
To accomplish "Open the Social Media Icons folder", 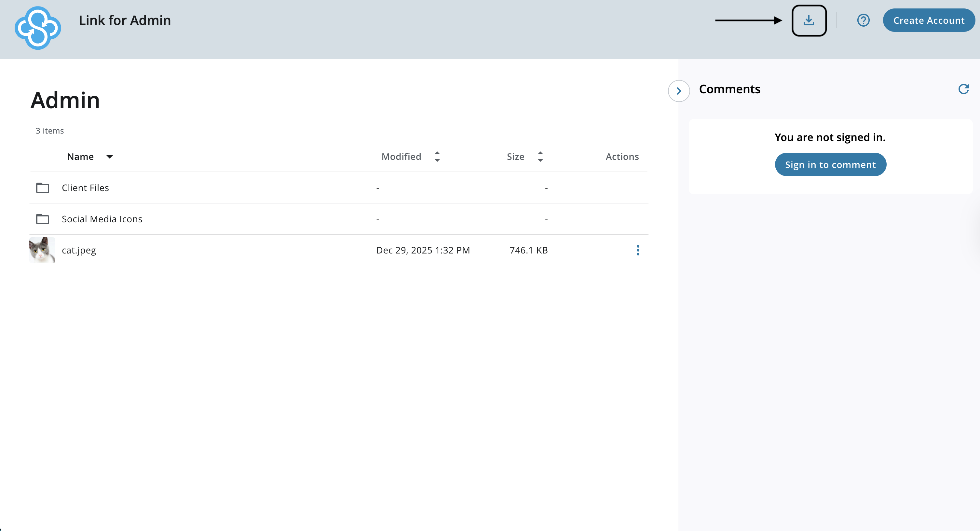I will 102,219.
